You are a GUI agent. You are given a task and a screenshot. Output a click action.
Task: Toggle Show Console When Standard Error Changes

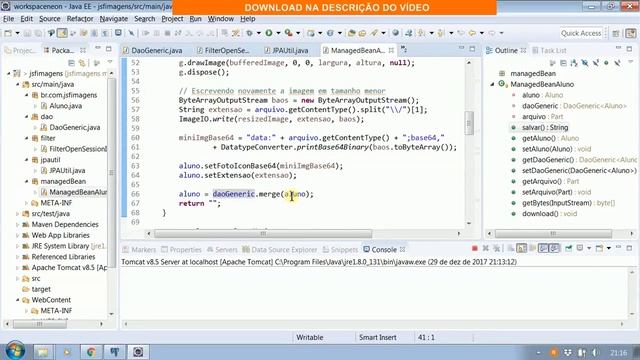click(554, 248)
